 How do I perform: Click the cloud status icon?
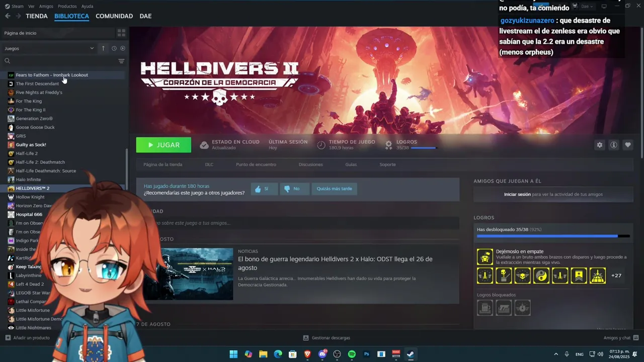[x=204, y=145]
